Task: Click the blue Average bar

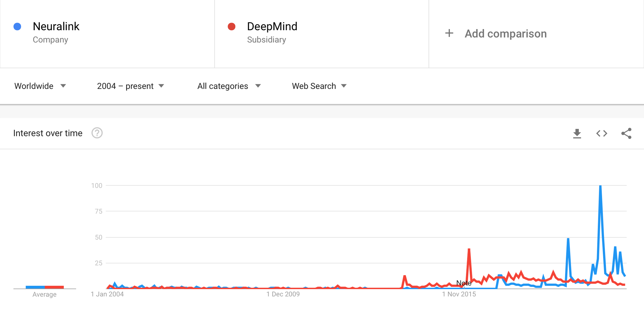Action: pyautogui.click(x=35, y=287)
